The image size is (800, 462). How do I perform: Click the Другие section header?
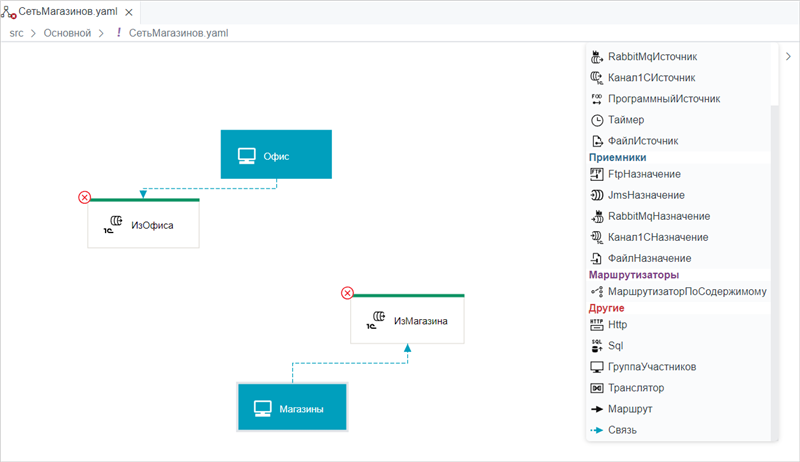pos(607,308)
